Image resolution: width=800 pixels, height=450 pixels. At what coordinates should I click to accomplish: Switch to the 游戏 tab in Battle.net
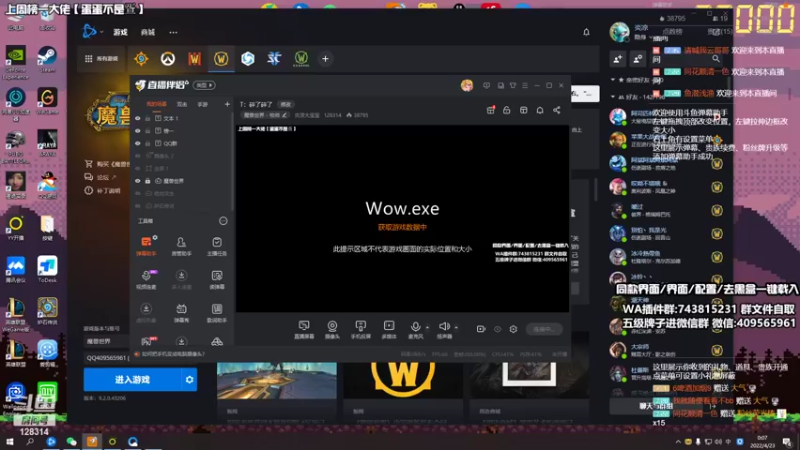click(x=120, y=32)
